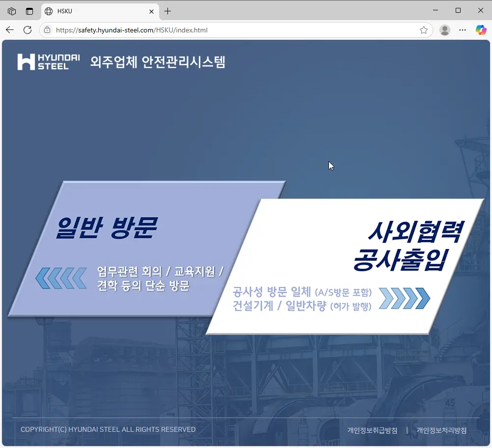Viewport: 492px width, 448px height.
Task: Click the browser back arrow icon
Action: coord(10,30)
